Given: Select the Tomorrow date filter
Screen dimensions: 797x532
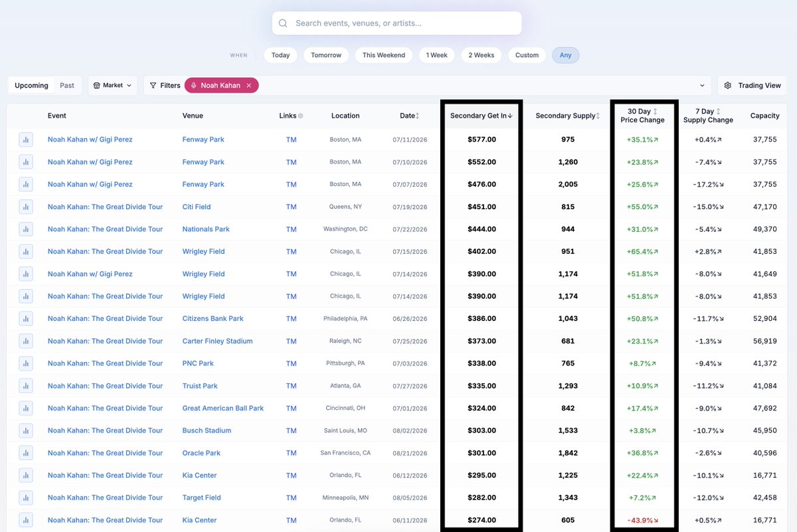Looking at the screenshot, I should (x=326, y=55).
